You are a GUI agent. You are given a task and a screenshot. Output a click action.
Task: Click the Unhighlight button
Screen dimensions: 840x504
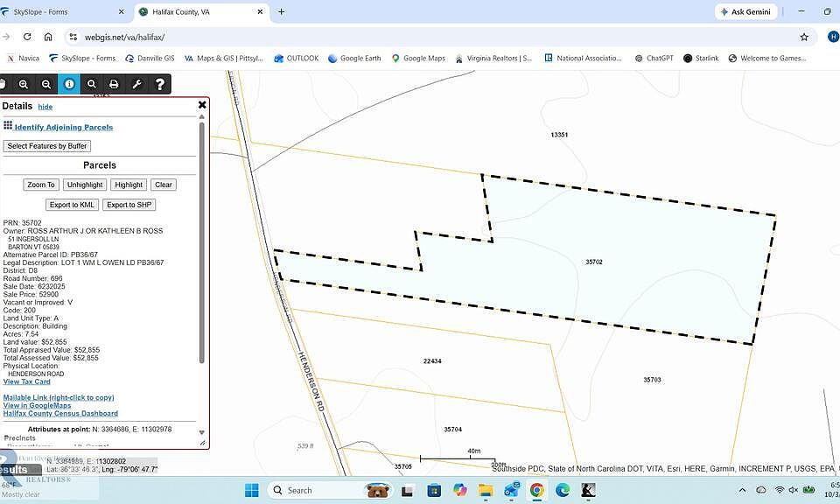pyautogui.click(x=85, y=185)
